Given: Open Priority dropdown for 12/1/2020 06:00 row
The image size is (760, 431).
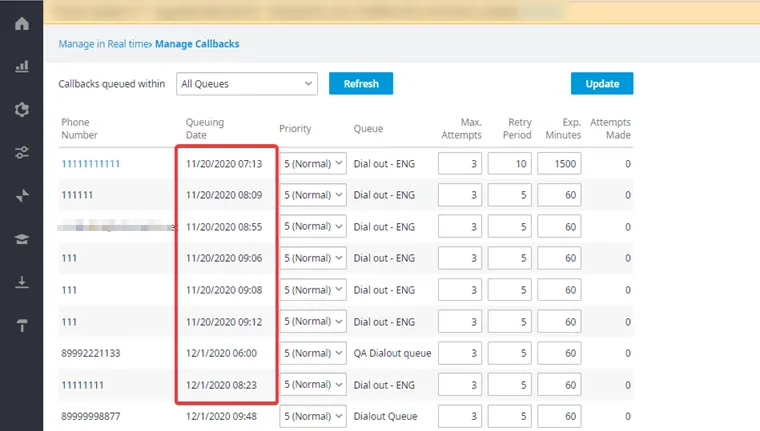Looking at the screenshot, I should pos(313,353).
